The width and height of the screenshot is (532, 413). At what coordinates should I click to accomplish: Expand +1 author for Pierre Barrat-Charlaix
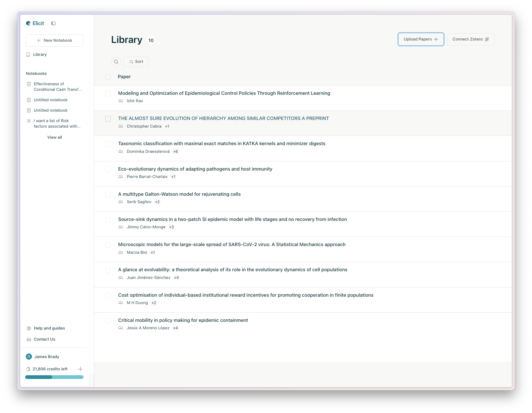pos(173,177)
